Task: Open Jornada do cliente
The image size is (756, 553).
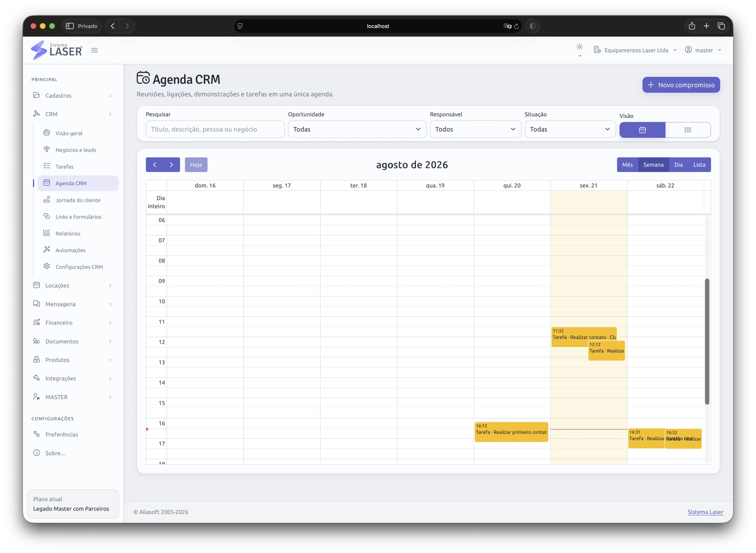Action: click(78, 200)
